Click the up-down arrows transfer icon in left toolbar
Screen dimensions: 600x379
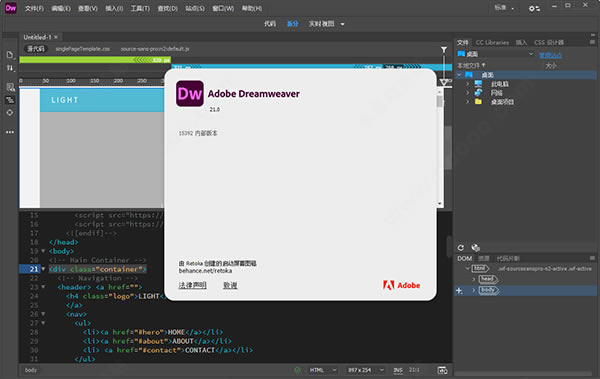click(x=10, y=68)
